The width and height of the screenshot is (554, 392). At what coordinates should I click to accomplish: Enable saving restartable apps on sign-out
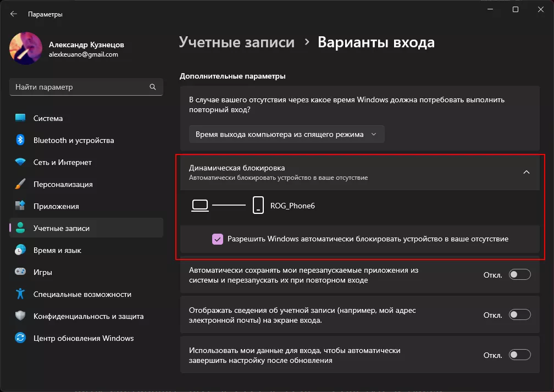[x=520, y=274]
